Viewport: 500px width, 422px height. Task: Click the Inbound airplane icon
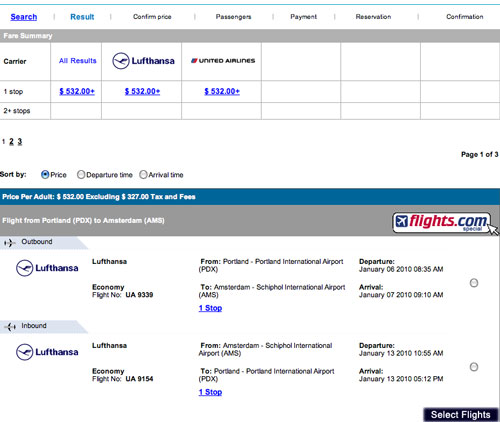pyautogui.click(x=10, y=327)
